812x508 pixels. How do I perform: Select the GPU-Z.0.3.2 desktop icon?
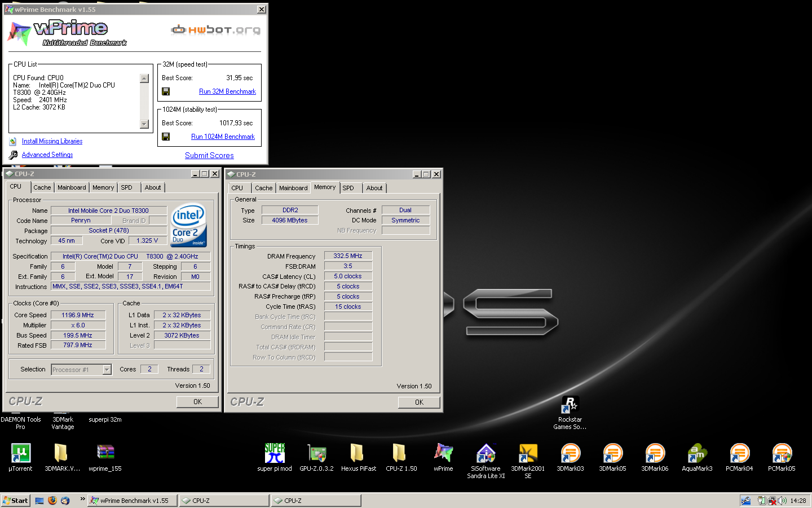317,453
